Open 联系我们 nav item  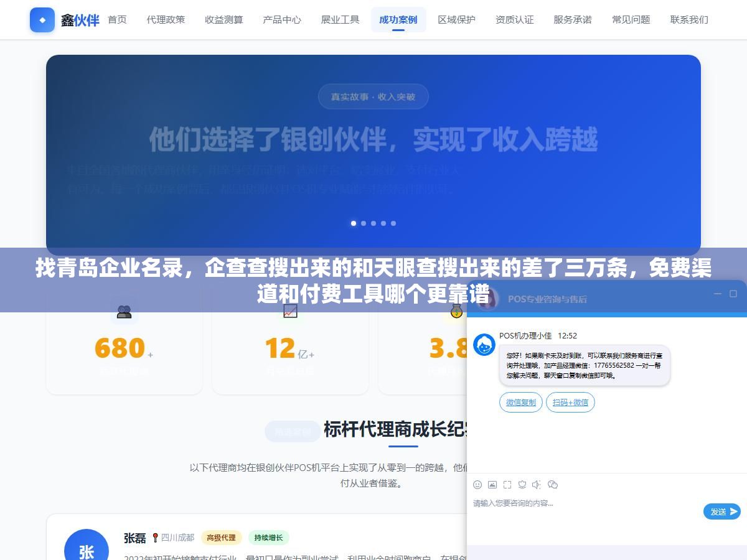(689, 20)
